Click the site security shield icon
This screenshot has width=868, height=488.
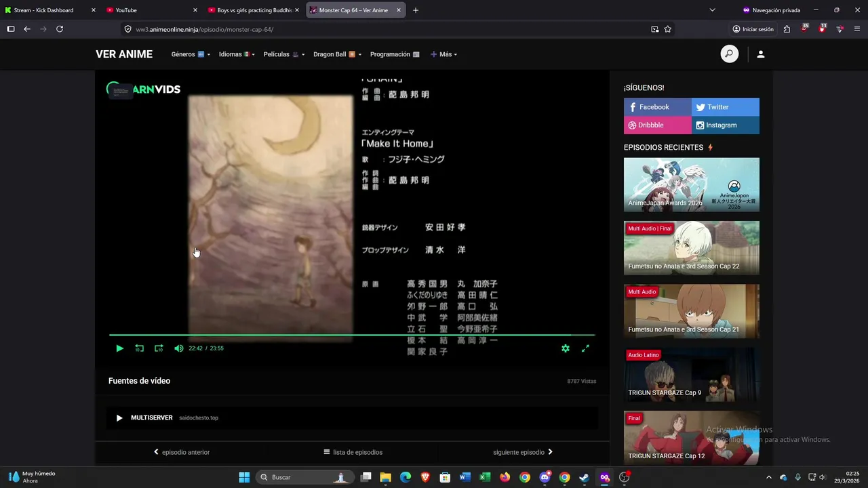point(127,29)
